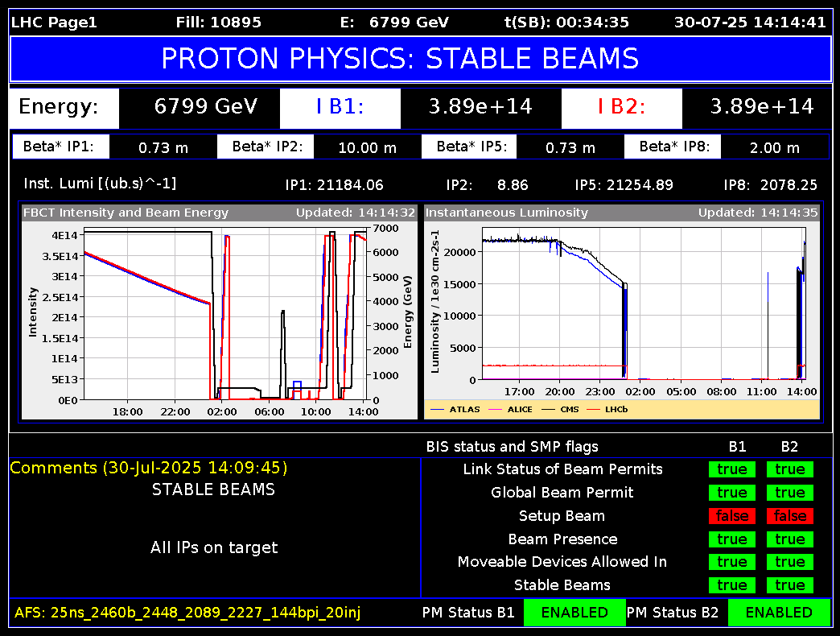Select the PROTON PHYSICS: STABLE BEAMS banner
The image size is (840, 636).
420,59
